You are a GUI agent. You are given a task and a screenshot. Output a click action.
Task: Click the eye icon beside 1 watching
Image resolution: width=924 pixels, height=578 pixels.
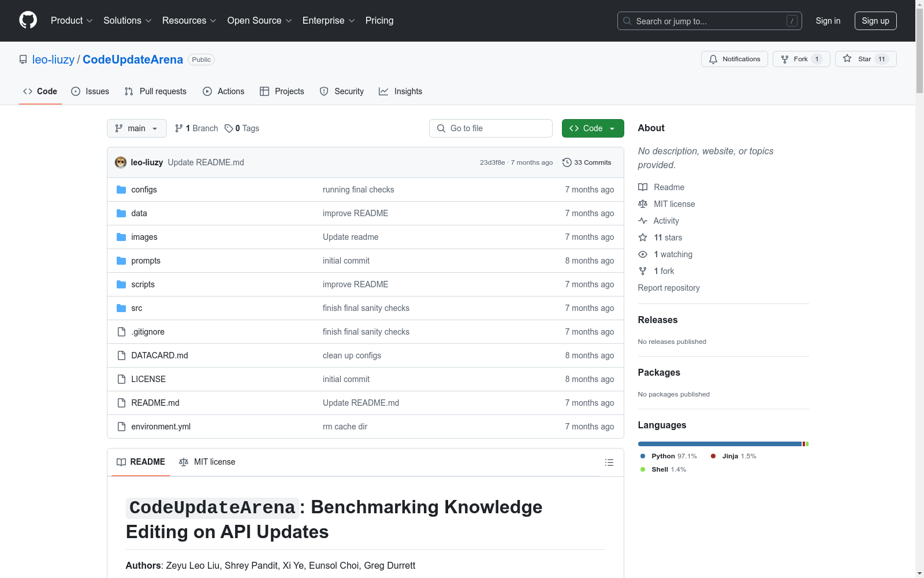pos(643,254)
